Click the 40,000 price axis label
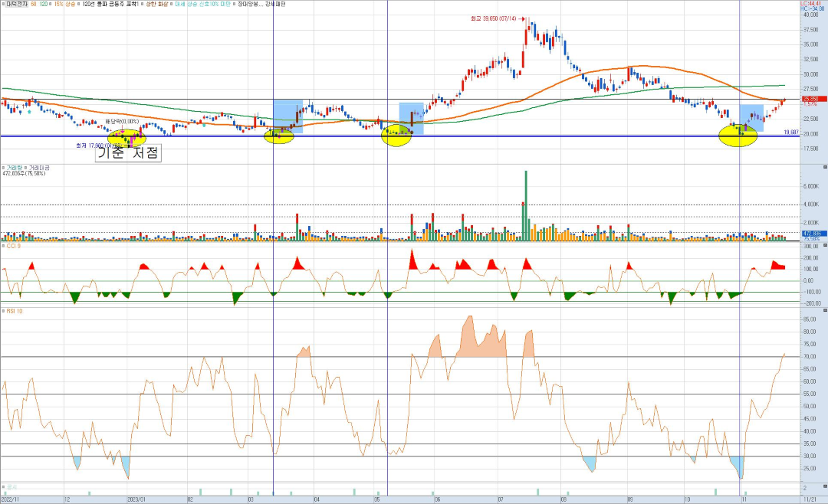 click(810, 15)
